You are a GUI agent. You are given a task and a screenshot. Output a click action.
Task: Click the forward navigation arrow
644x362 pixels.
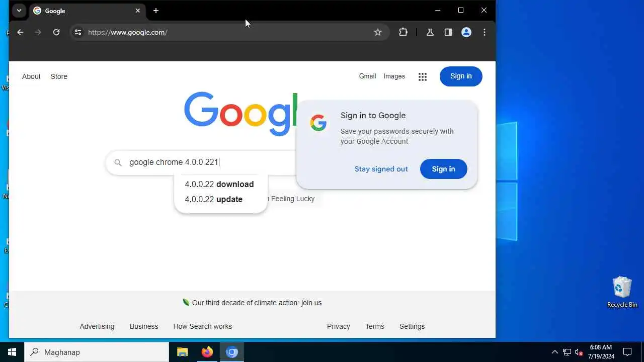point(38,32)
